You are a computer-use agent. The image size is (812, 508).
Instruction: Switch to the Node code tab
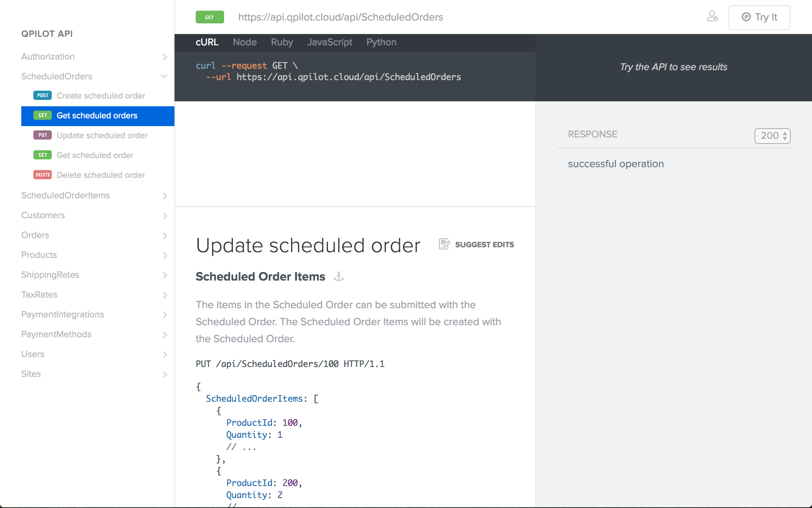coord(245,42)
